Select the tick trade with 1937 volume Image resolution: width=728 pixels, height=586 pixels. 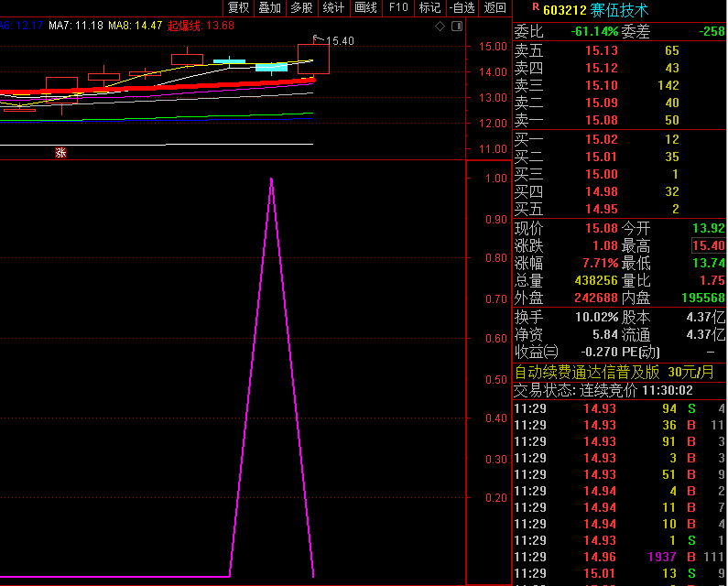click(618, 557)
